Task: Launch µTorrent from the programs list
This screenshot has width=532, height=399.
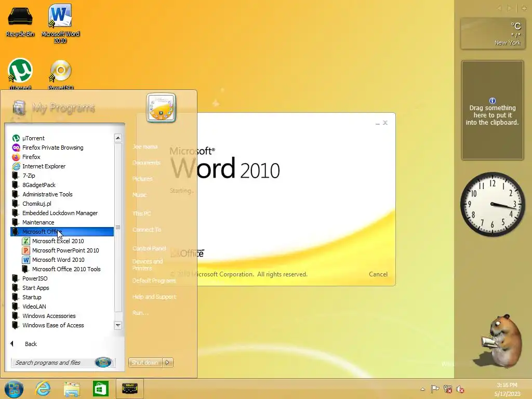Action: (33, 138)
